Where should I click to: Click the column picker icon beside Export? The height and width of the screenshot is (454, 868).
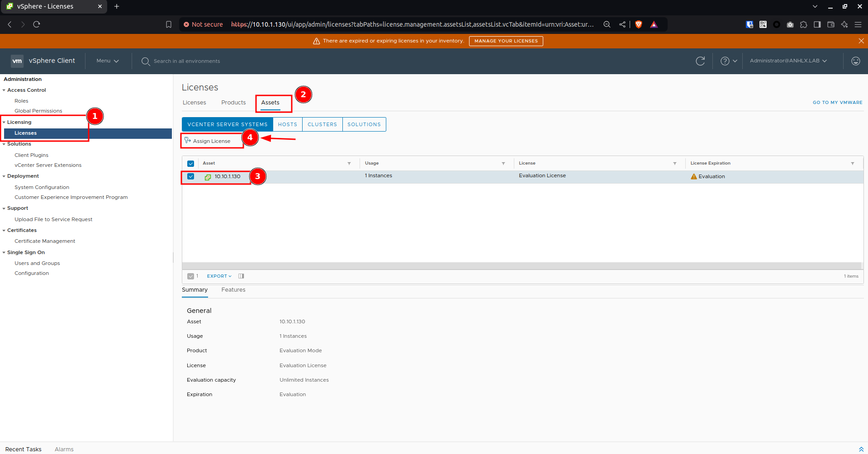click(x=241, y=276)
